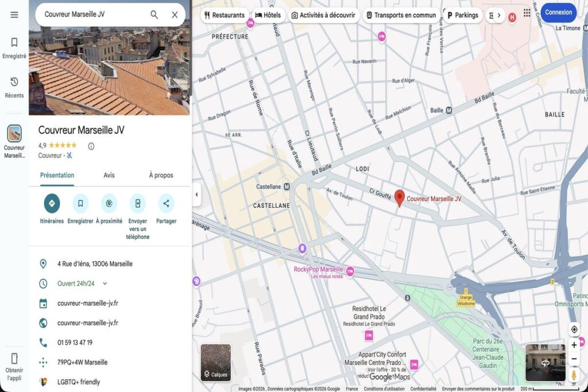This screenshot has height=392, width=588.
Task: Click the Street View pegman icon
Action: (574, 375)
